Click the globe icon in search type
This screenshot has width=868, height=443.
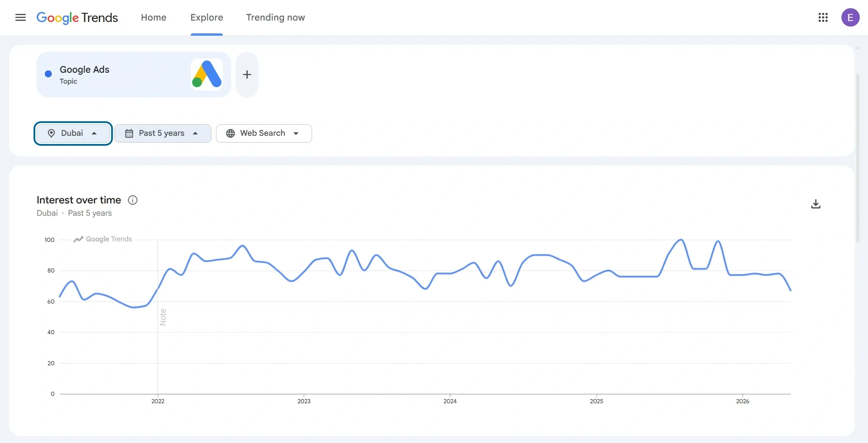click(x=231, y=133)
